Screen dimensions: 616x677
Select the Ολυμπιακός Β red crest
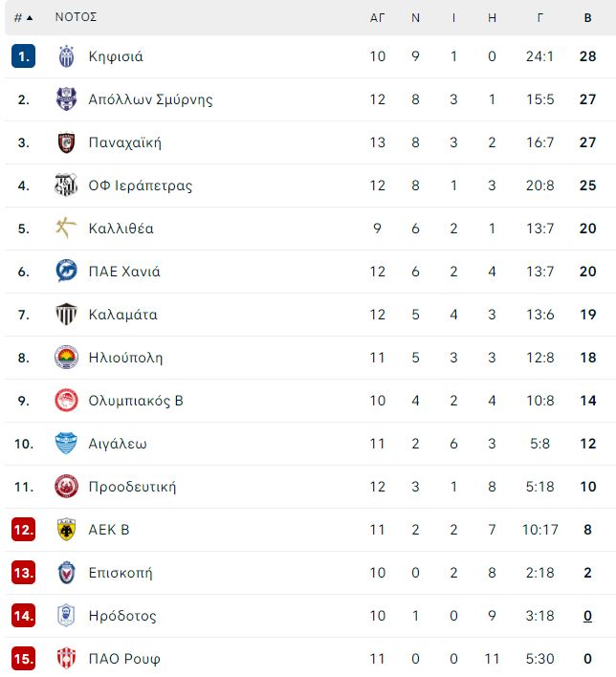click(66, 401)
